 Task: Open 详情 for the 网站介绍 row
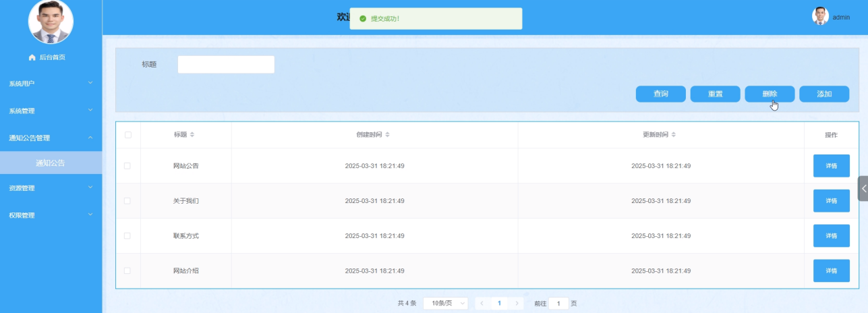point(832,271)
